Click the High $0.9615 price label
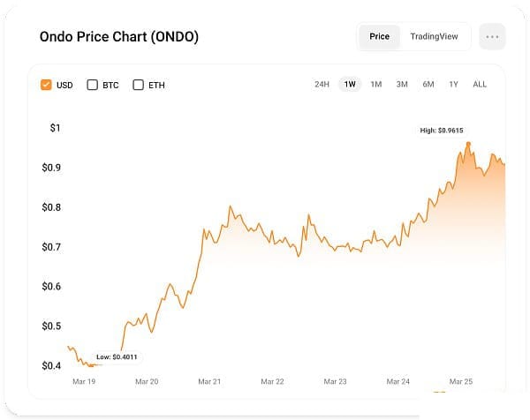 (x=441, y=131)
